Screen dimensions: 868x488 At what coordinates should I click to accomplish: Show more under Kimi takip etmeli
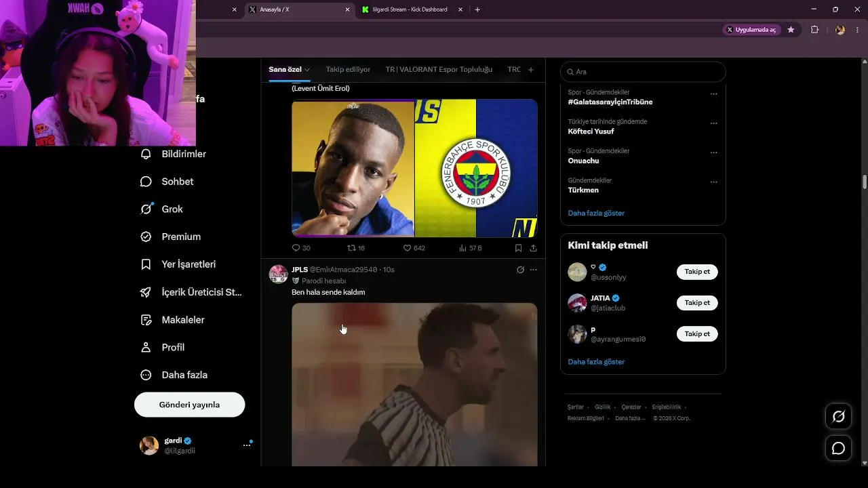point(596,362)
